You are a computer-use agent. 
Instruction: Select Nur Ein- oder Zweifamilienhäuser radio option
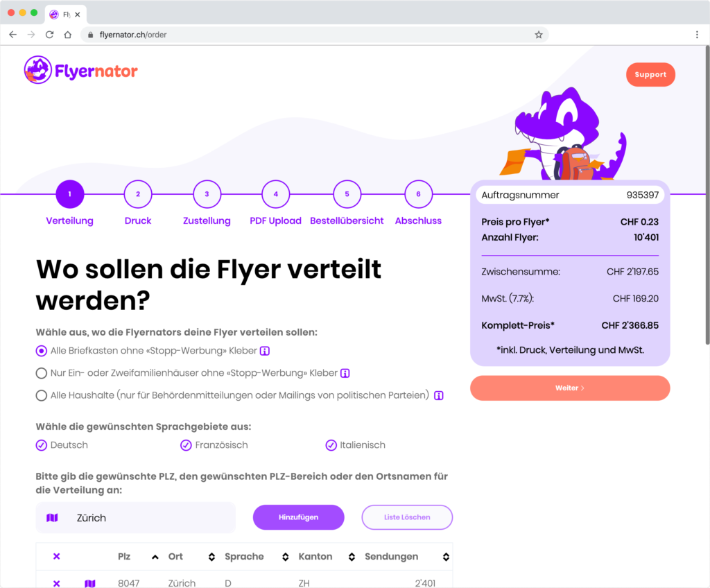pos(41,373)
